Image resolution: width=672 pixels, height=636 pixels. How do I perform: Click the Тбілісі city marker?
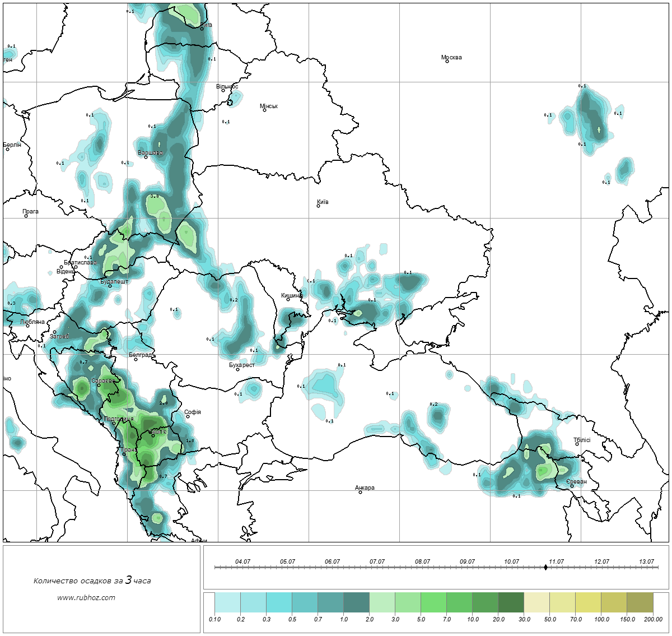(x=577, y=444)
